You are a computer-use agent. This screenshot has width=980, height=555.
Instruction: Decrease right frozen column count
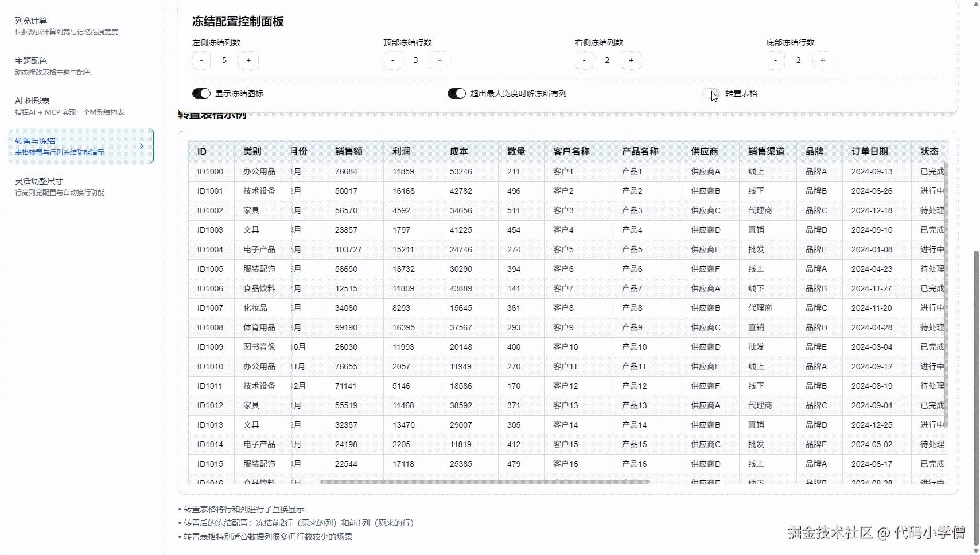pyautogui.click(x=584, y=60)
